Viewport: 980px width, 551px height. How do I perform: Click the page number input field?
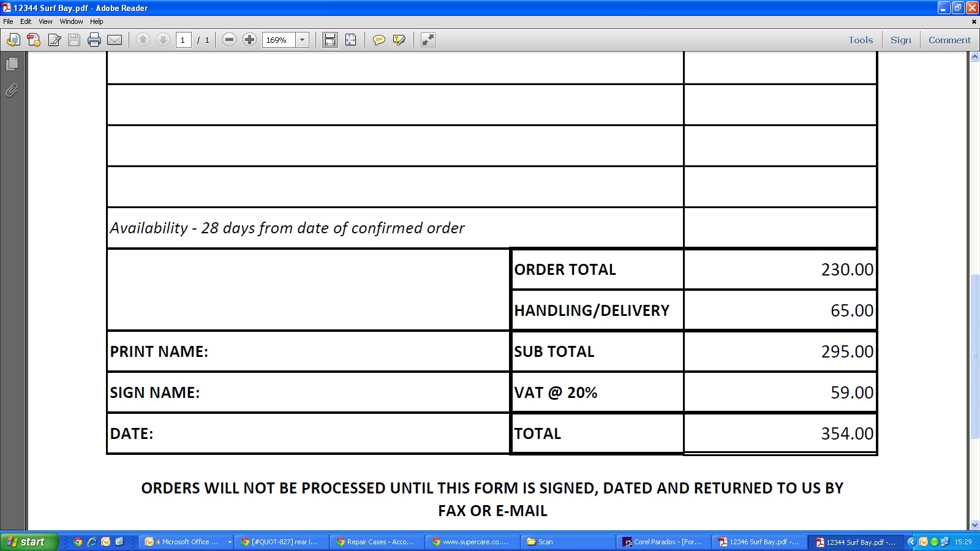tap(184, 40)
